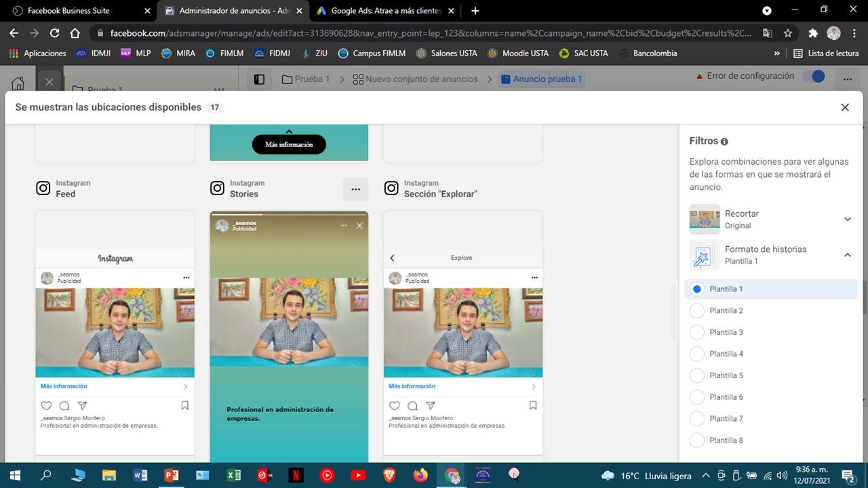Bookmark this page with the star
Image resolution: width=868 pixels, height=488 pixels.
point(787,33)
